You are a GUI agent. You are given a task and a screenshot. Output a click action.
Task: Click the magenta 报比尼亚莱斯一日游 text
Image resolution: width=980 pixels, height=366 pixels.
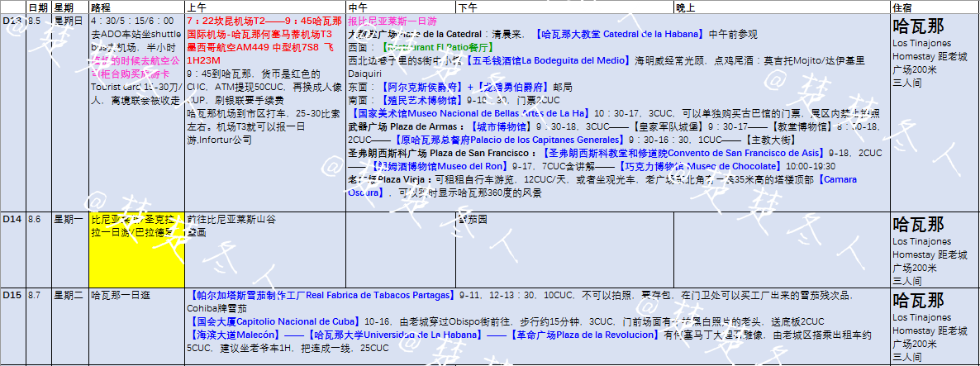coord(392,20)
